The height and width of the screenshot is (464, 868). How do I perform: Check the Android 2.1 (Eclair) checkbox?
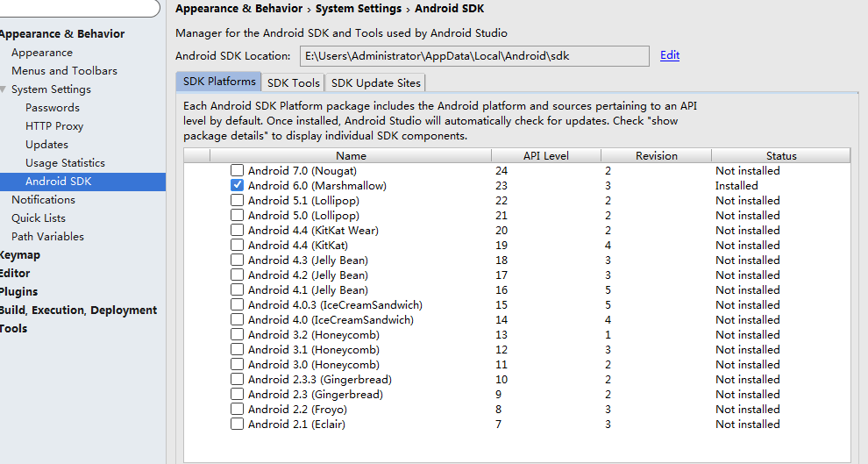(237, 425)
